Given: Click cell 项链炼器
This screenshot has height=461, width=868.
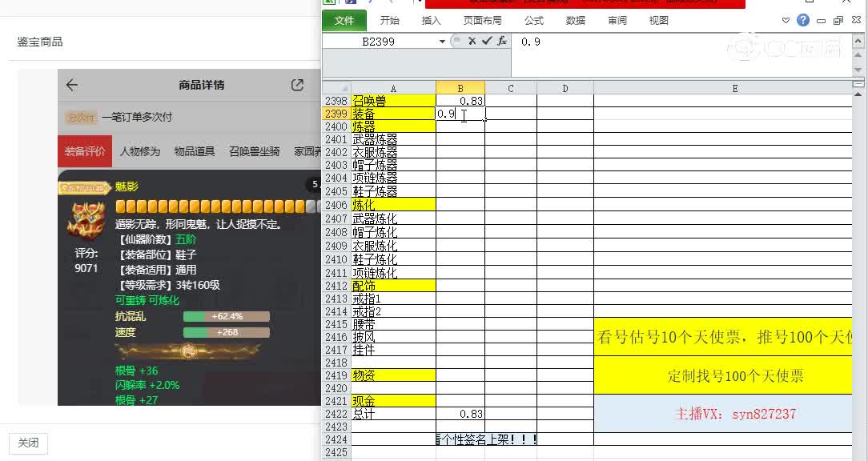Looking at the screenshot, I should [393, 178].
